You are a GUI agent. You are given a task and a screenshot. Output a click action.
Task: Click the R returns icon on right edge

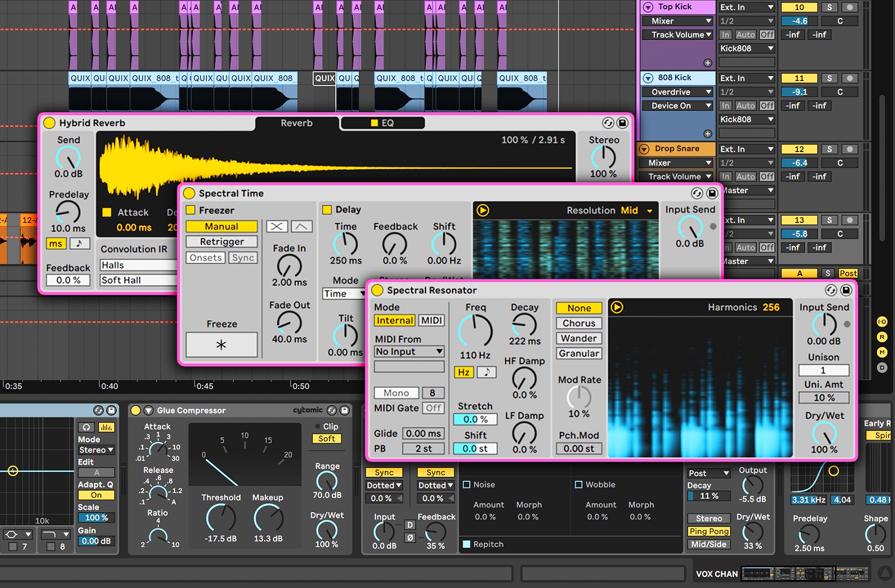tap(881, 338)
